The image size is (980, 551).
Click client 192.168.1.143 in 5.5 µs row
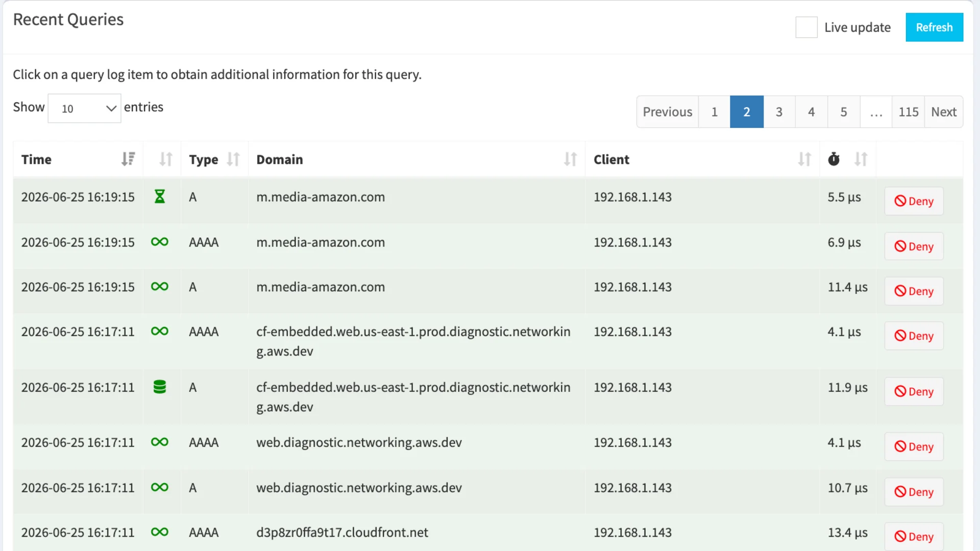(x=632, y=197)
